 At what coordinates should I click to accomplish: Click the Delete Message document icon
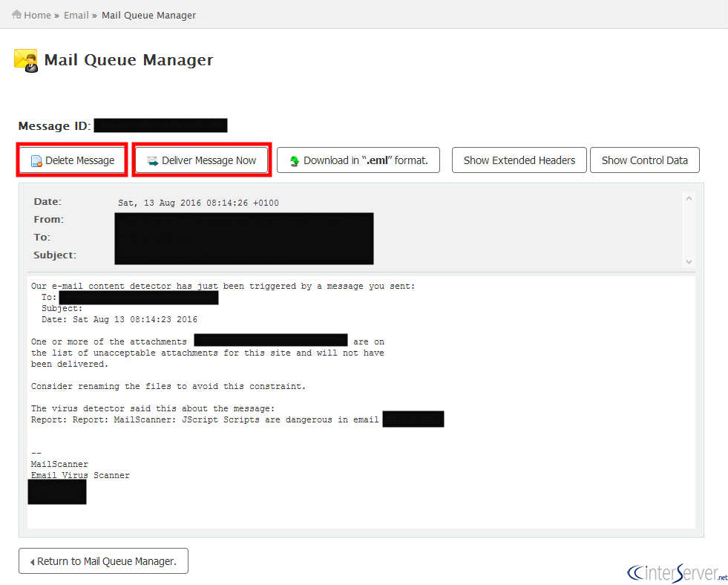coord(36,161)
